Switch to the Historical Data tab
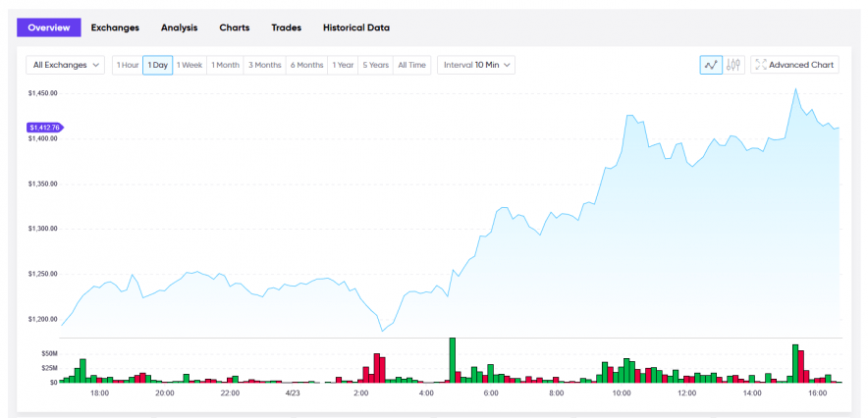Image resolution: width=868 pixels, height=418 pixels. [356, 27]
